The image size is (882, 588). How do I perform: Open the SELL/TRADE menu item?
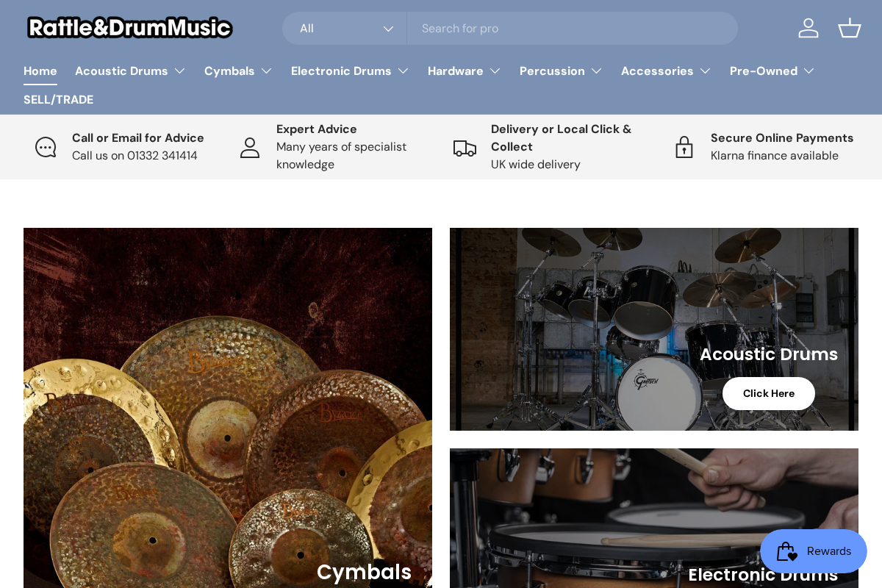pyautogui.click(x=58, y=99)
